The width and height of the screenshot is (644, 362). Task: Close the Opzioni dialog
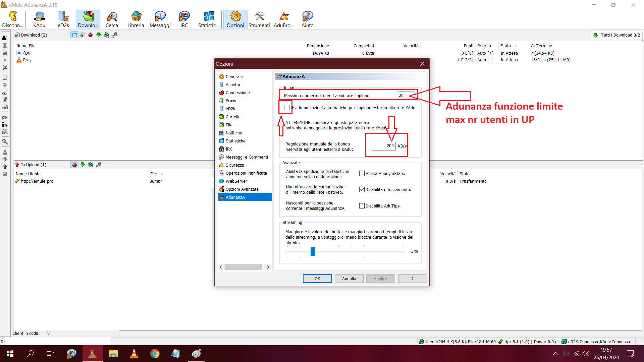[422, 64]
